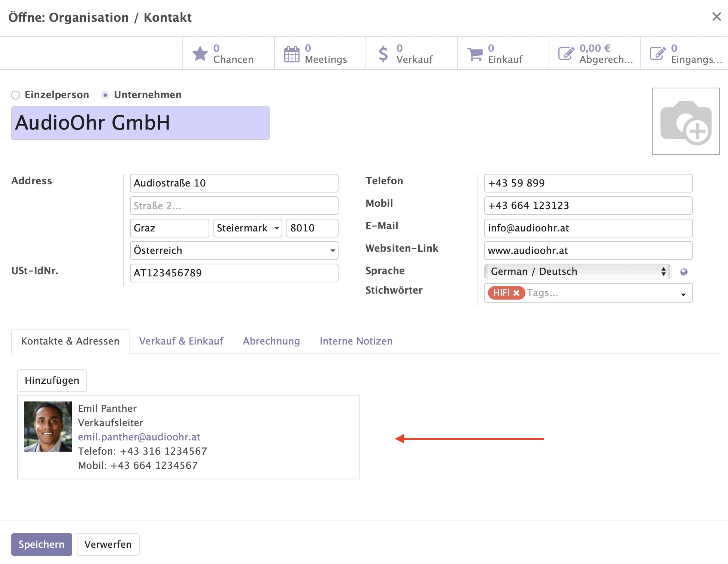
Task: Click the 8010 postal code field
Action: pyautogui.click(x=312, y=228)
